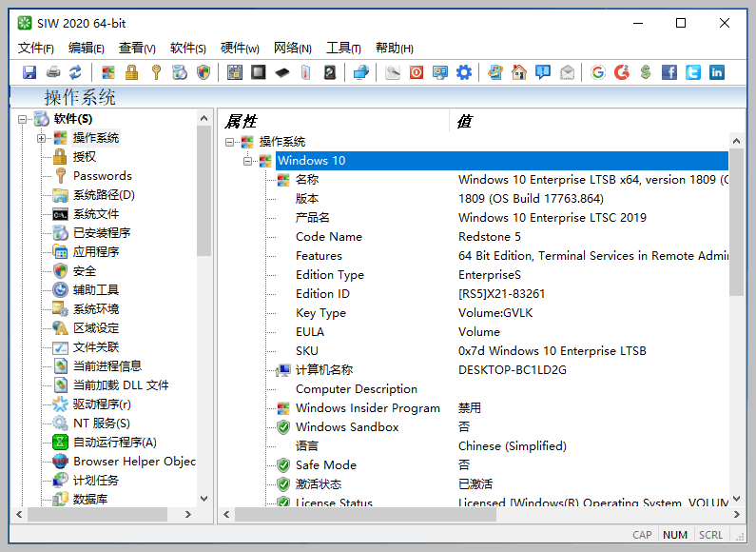Image resolution: width=756 pixels, height=552 pixels.
Task: Click the motherboard toolbar icon
Action: point(235,72)
